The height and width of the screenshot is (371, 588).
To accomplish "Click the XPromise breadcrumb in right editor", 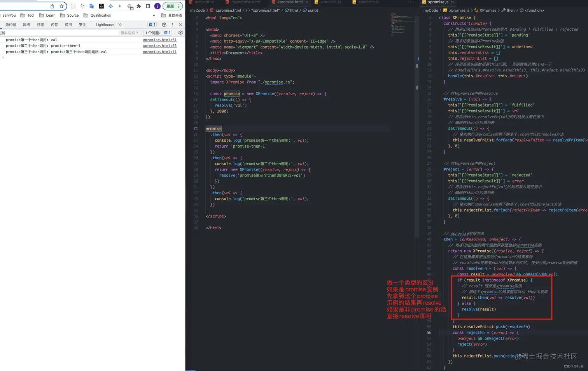I will 485,10.
